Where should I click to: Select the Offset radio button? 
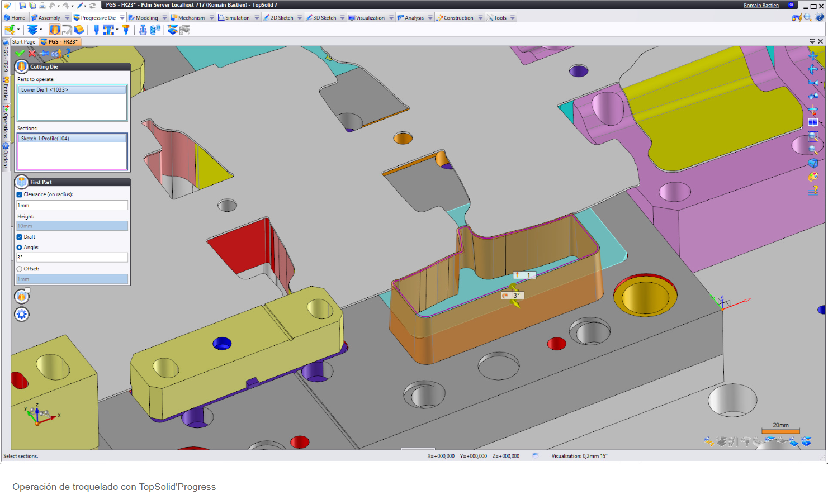coord(20,269)
